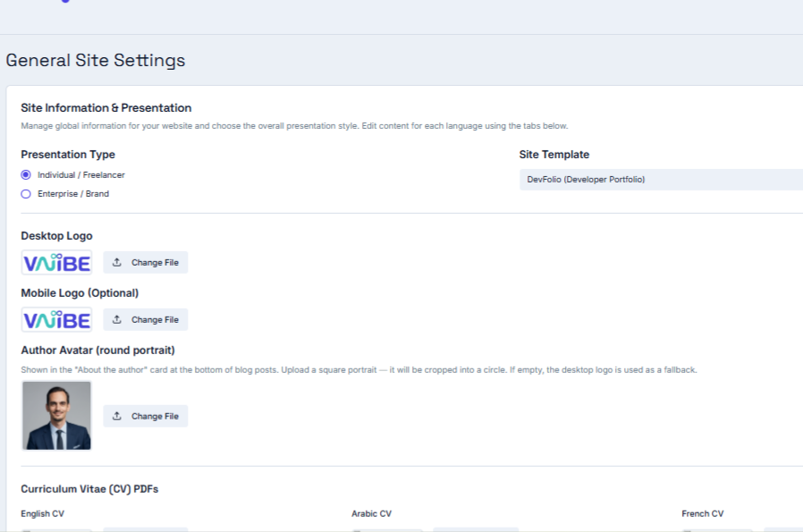The image size is (803, 532).
Task: Open the Site Template dropdown
Action: (661, 180)
